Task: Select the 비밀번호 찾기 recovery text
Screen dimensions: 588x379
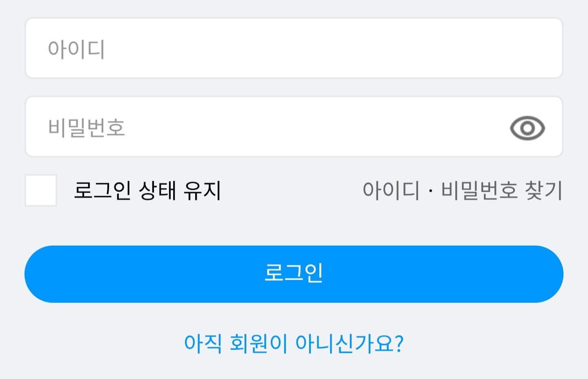Action: point(501,191)
